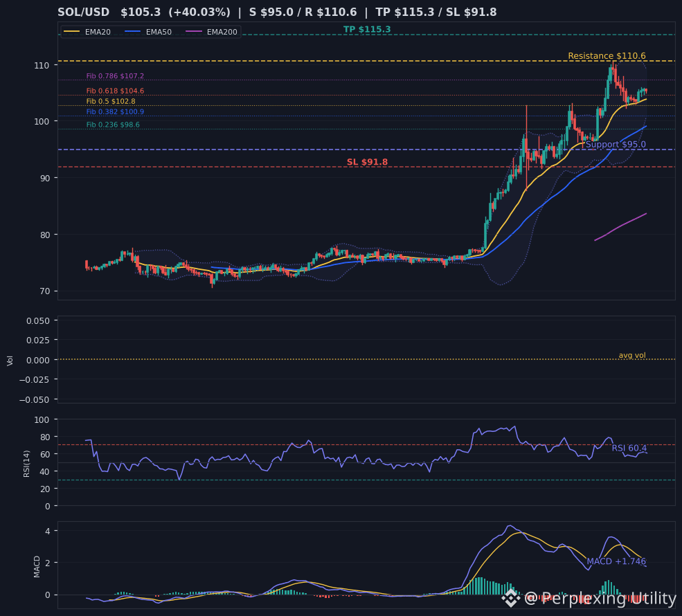Click the Vol axis label
Screen dimensions: 682x616
[10, 361]
